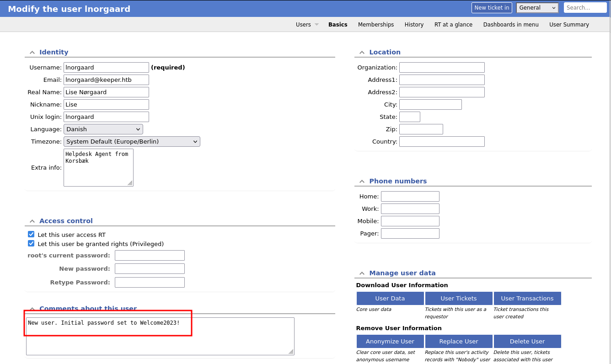Screen dimensions: 611x364
Task: Click the Email field
Action: pos(106,80)
